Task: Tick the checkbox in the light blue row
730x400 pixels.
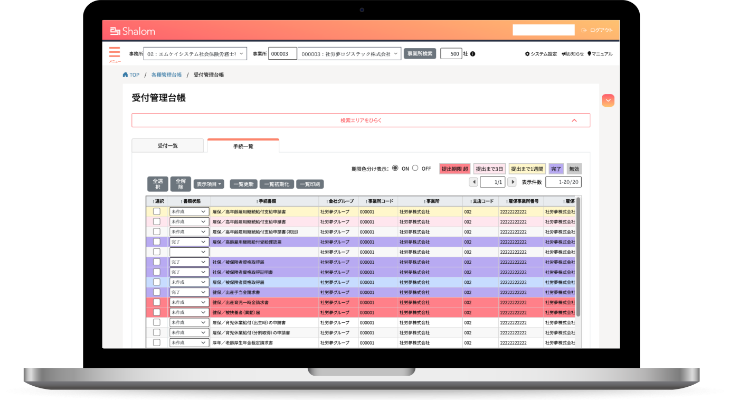Action: [x=157, y=282]
